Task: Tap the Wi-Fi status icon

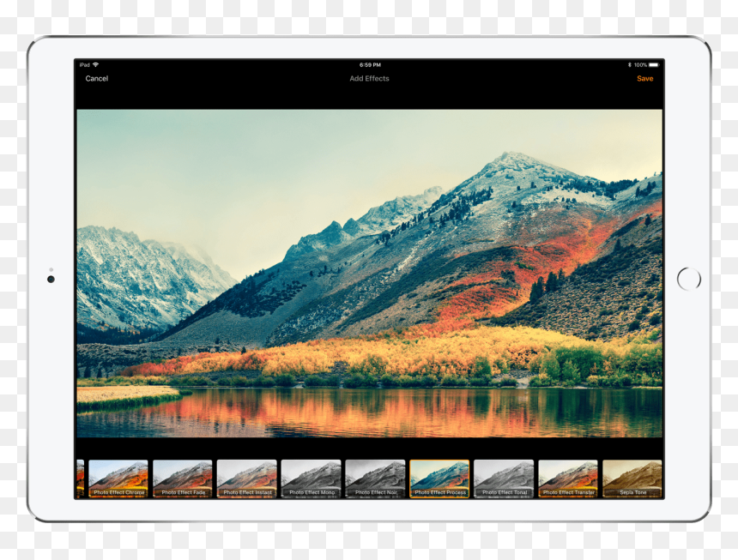Action: tap(95, 64)
